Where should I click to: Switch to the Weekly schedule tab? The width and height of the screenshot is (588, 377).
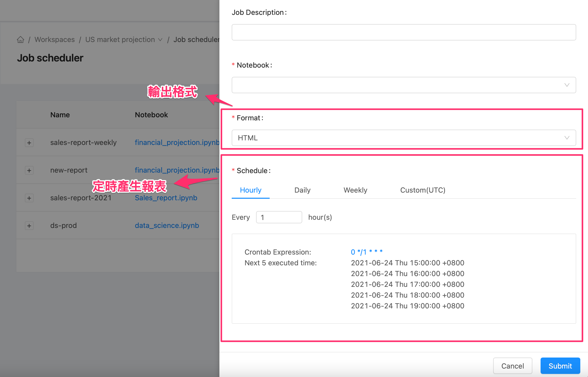pos(355,190)
